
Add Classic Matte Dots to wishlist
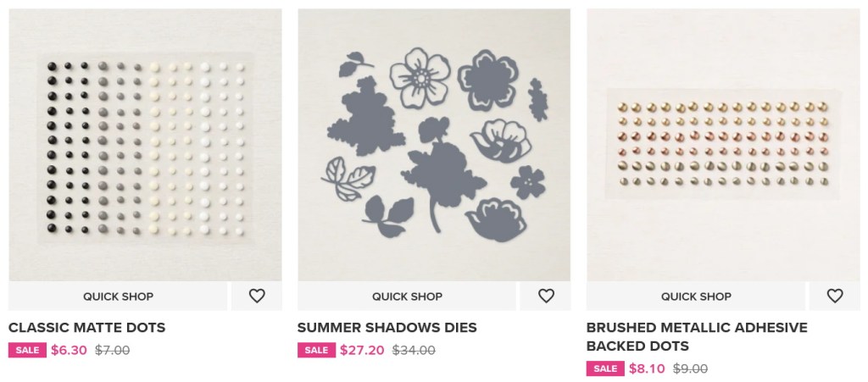coord(257,296)
